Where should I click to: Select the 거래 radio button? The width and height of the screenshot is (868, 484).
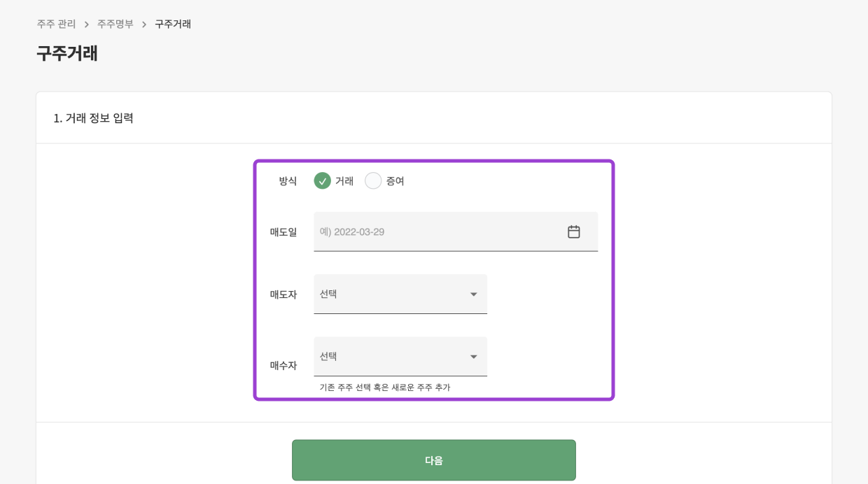pyautogui.click(x=322, y=180)
